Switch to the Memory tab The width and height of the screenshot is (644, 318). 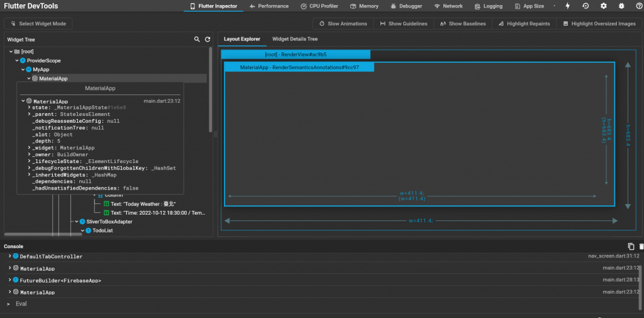coord(364,6)
